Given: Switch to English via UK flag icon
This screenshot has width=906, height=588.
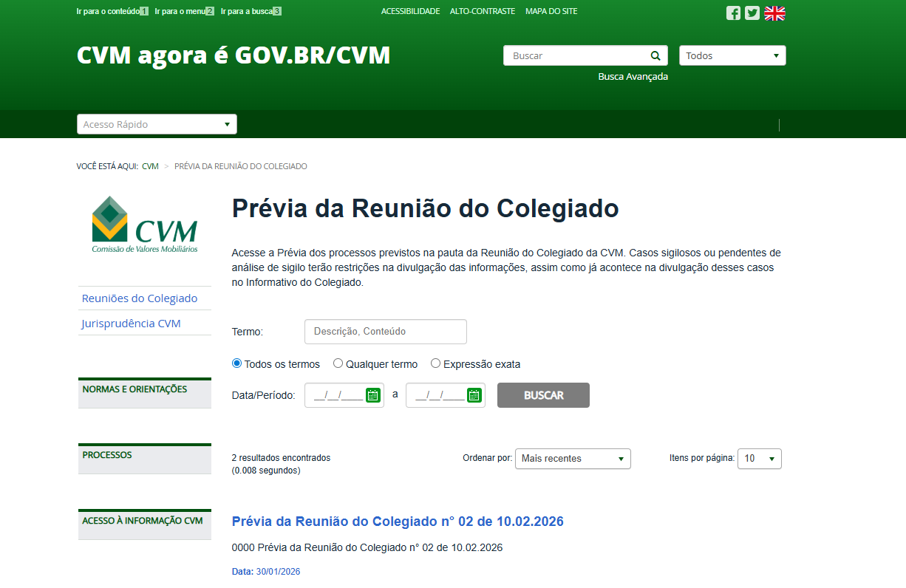Looking at the screenshot, I should click(774, 13).
